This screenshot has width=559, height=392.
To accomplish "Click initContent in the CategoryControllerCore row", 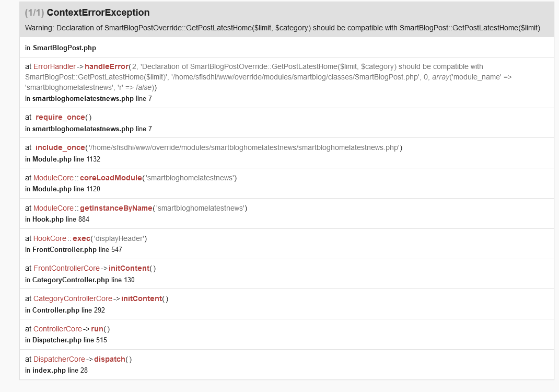I will point(142,298).
